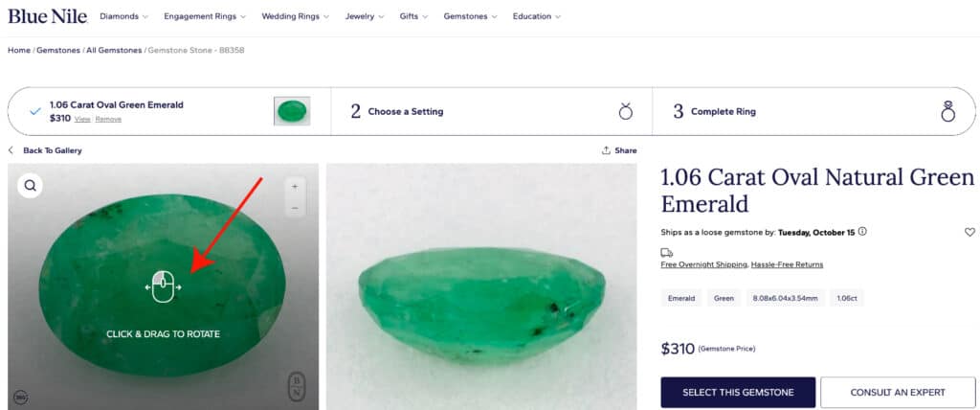The image size is (980, 410).
Task: Click the emerald side-view photo
Action: click(x=481, y=287)
